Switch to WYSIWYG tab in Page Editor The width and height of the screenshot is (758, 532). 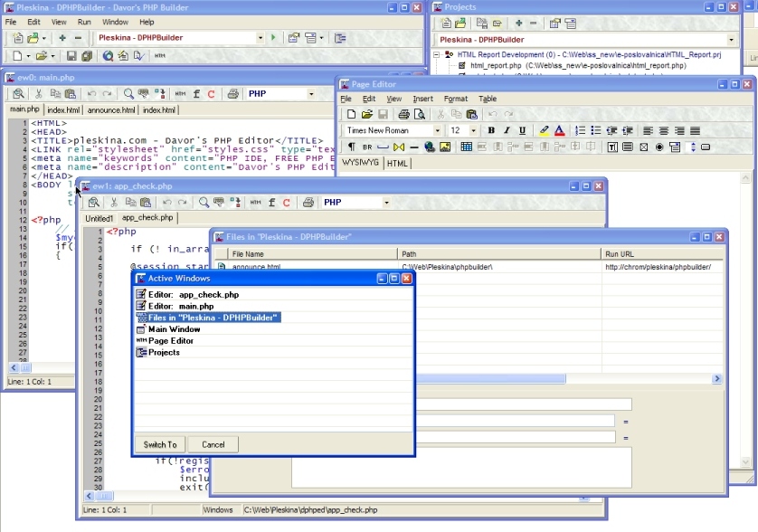coord(360,163)
